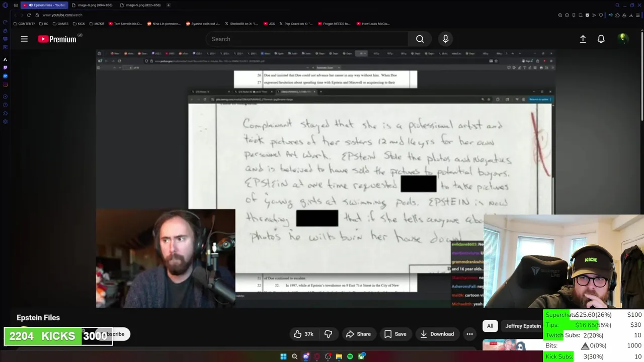Open the CONTENT? bookmarks folder
644x362 pixels.
(24, 24)
